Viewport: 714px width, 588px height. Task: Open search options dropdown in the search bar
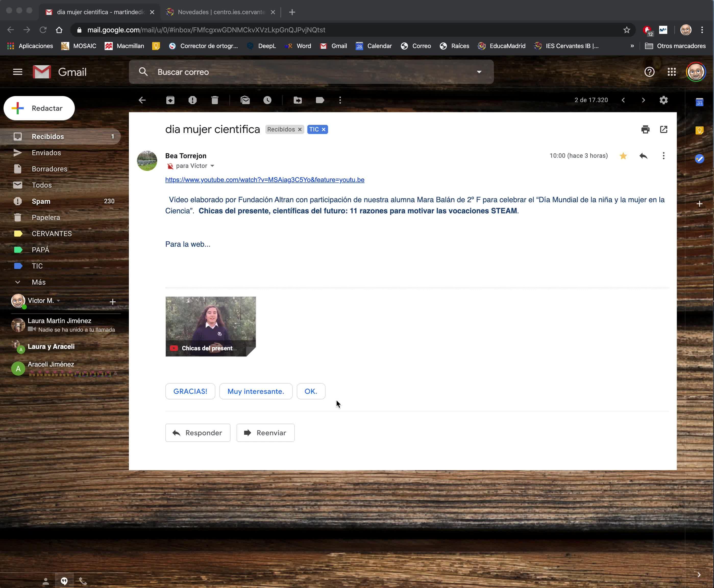(x=479, y=72)
